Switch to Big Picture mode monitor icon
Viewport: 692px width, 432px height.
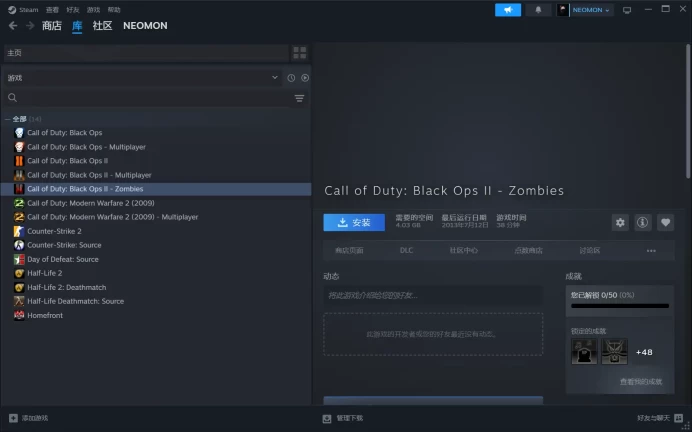point(627,10)
